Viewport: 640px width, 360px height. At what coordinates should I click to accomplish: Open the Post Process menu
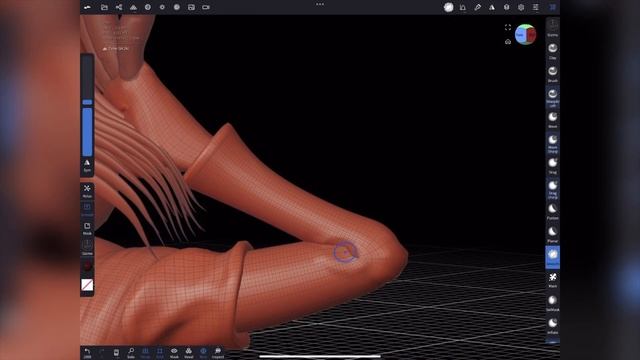pyautogui.click(x=177, y=7)
